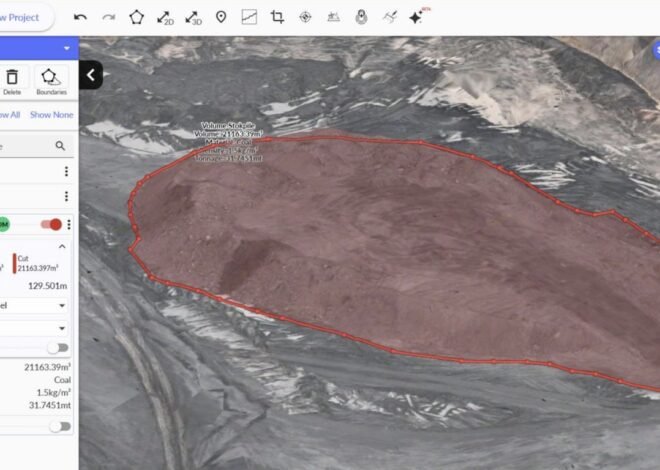660x470 pixels.
Task: Select the crop tool
Action: coord(277,17)
